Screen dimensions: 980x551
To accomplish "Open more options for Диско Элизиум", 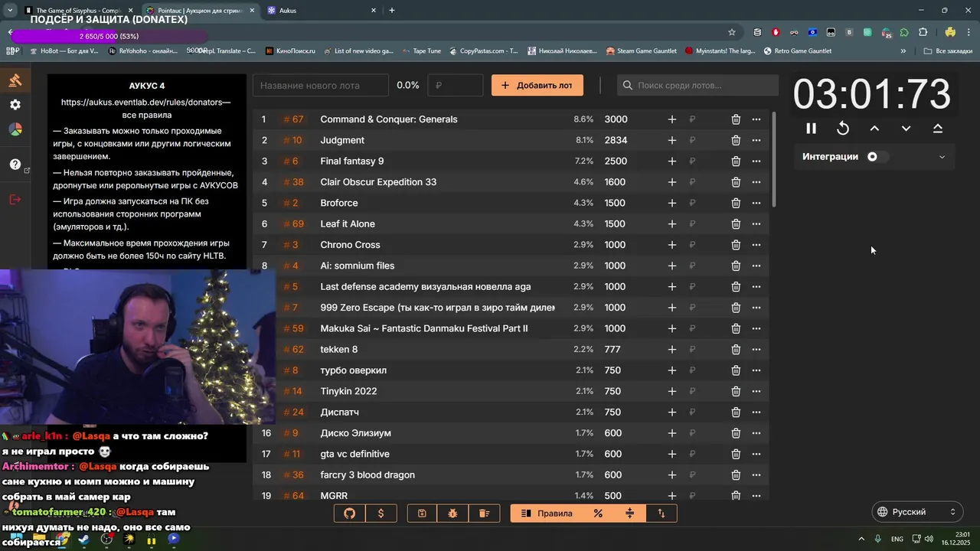I will coord(756,433).
